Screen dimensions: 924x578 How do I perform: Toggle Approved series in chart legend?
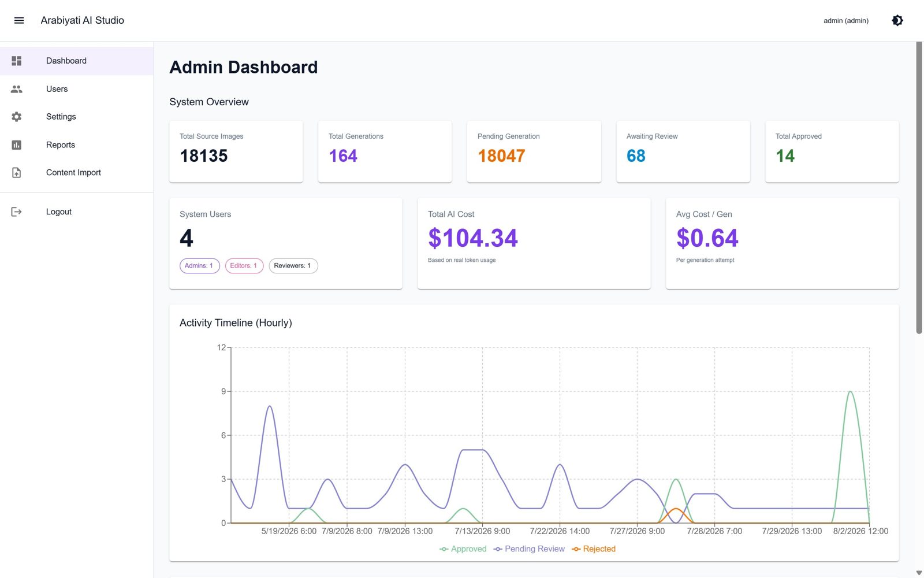click(463, 549)
